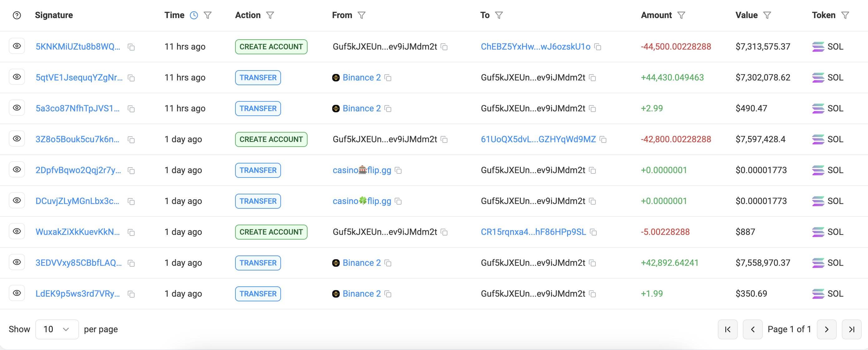
Task: Toggle eye icon for last transaction row
Action: (17, 293)
